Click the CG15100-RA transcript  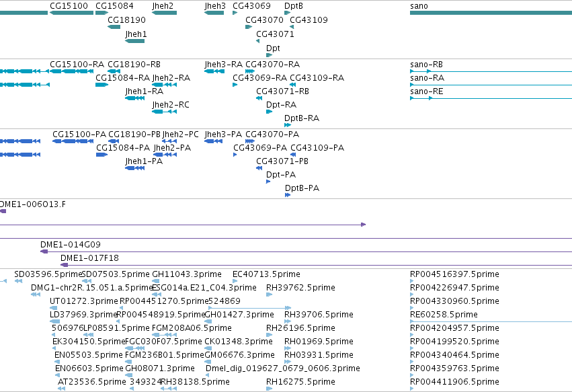[71, 71]
